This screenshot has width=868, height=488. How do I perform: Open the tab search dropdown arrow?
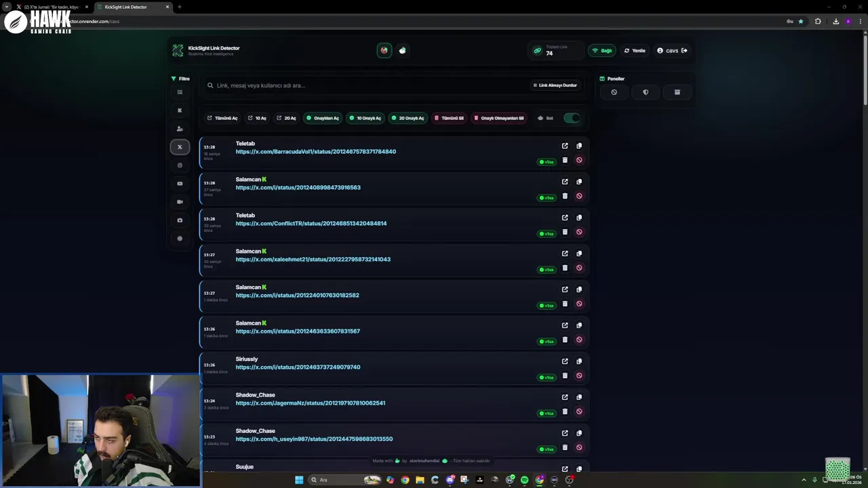[x=7, y=7]
